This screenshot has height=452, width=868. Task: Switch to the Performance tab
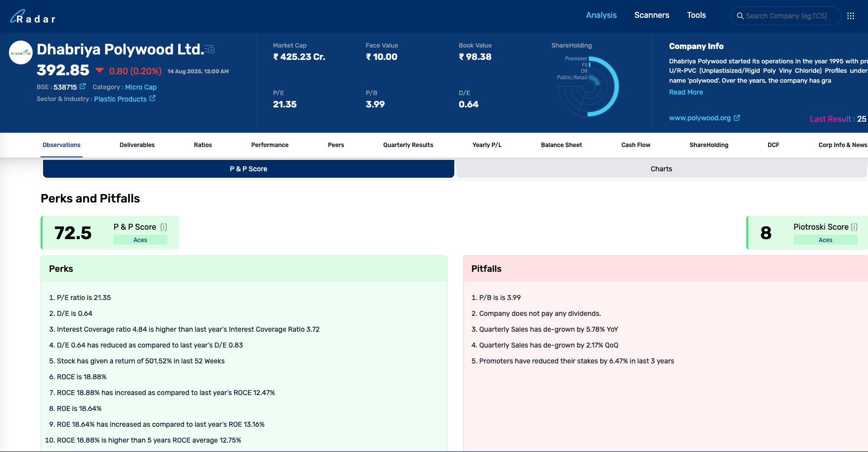pos(270,145)
